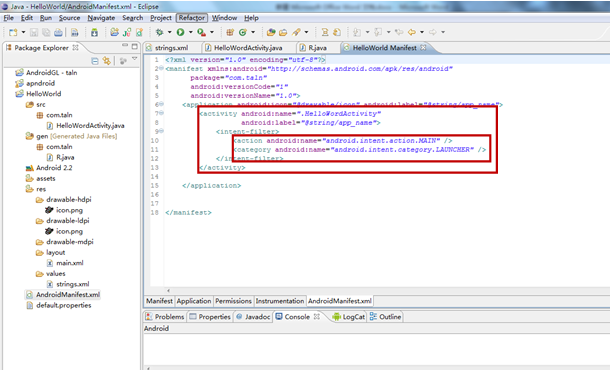Open the File menu
The image size is (610, 370).
coord(9,18)
